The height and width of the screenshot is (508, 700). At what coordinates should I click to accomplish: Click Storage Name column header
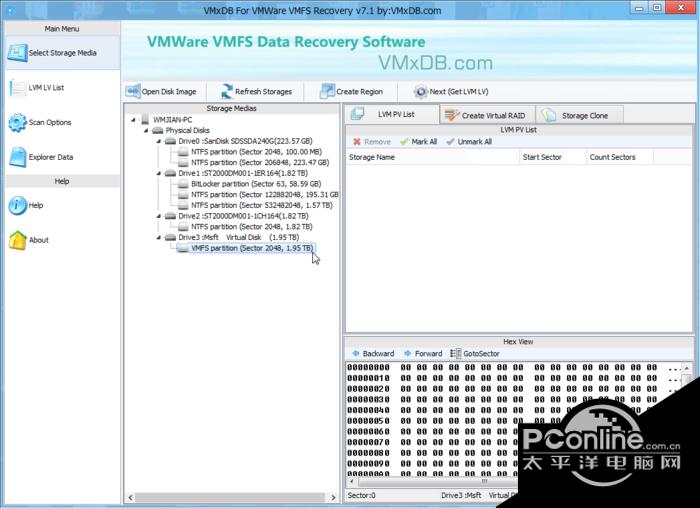pyautogui.click(x=432, y=157)
